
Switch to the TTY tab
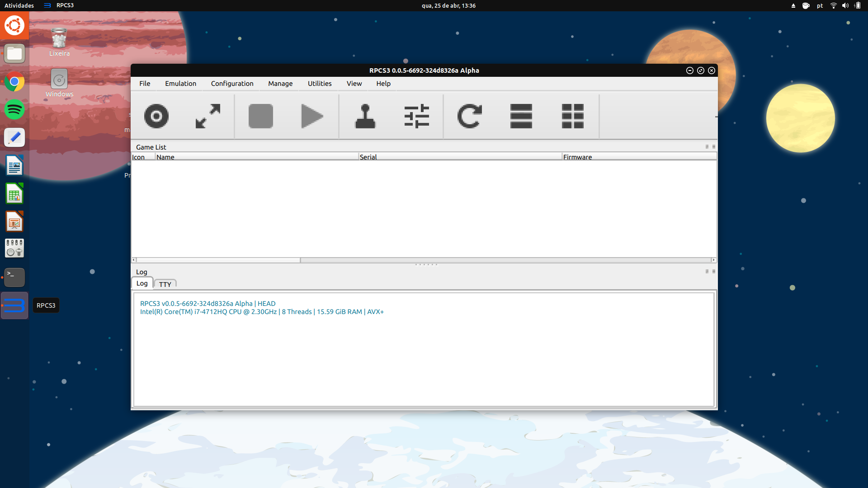click(165, 284)
